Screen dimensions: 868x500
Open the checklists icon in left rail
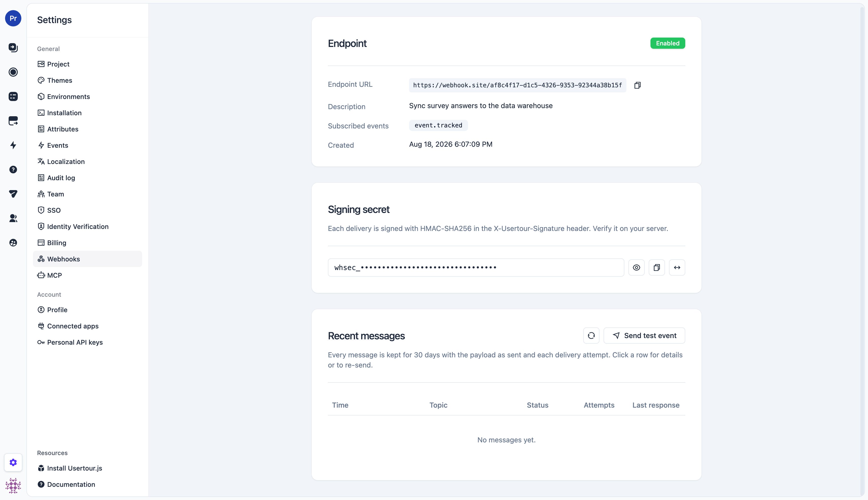pyautogui.click(x=13, y=96)
